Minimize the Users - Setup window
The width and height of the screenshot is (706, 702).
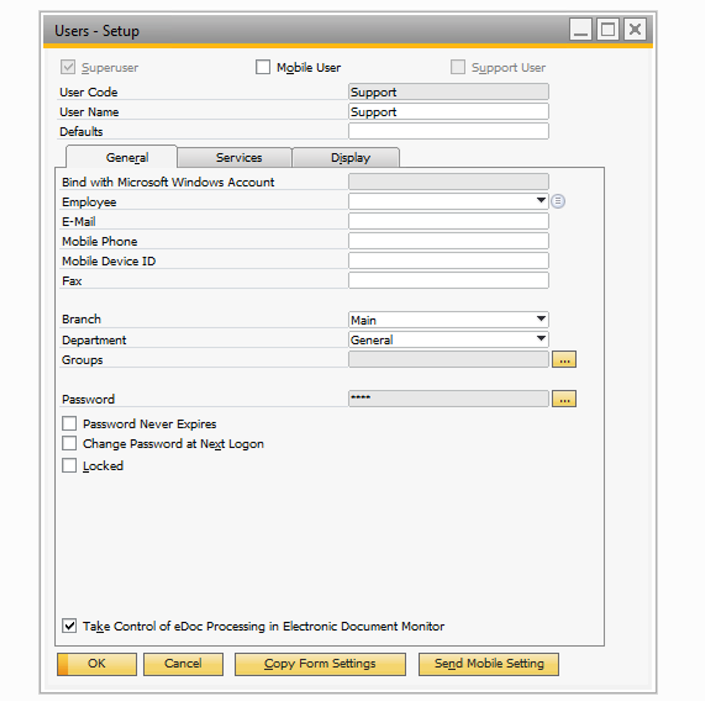tap(580, 30)
